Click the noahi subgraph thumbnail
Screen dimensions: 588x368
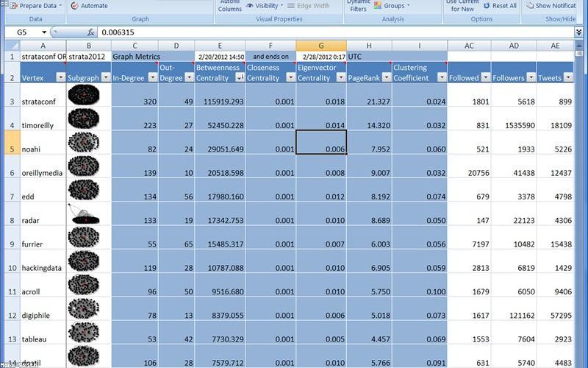84,142
